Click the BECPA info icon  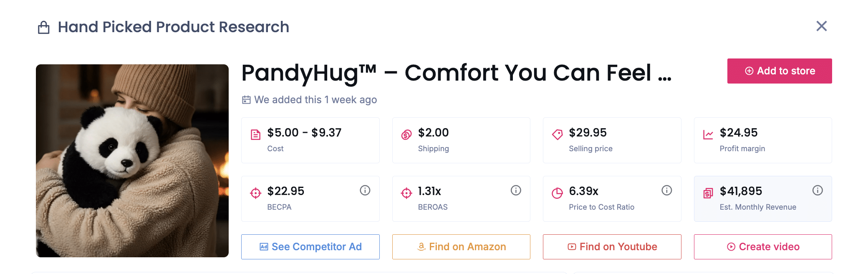coord(365,190)
